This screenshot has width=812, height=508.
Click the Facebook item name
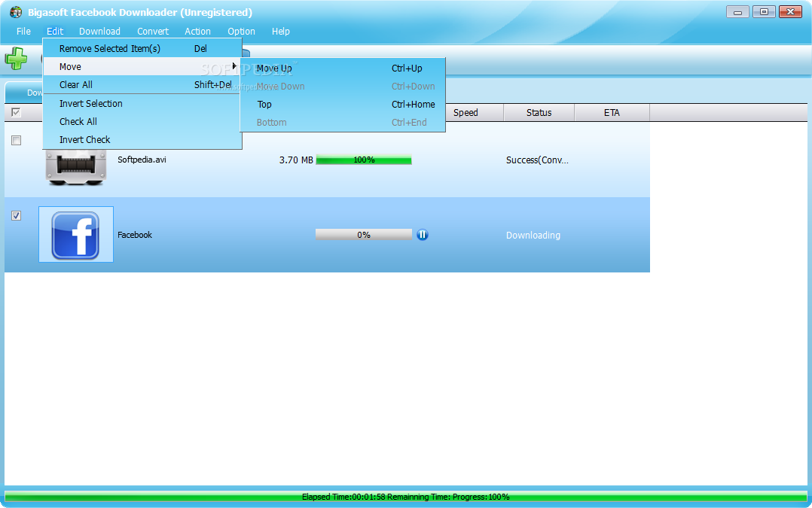[135, 235]
